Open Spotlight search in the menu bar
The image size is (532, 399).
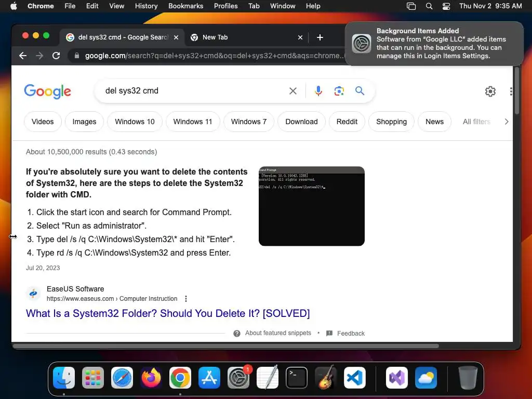[429, 6]
